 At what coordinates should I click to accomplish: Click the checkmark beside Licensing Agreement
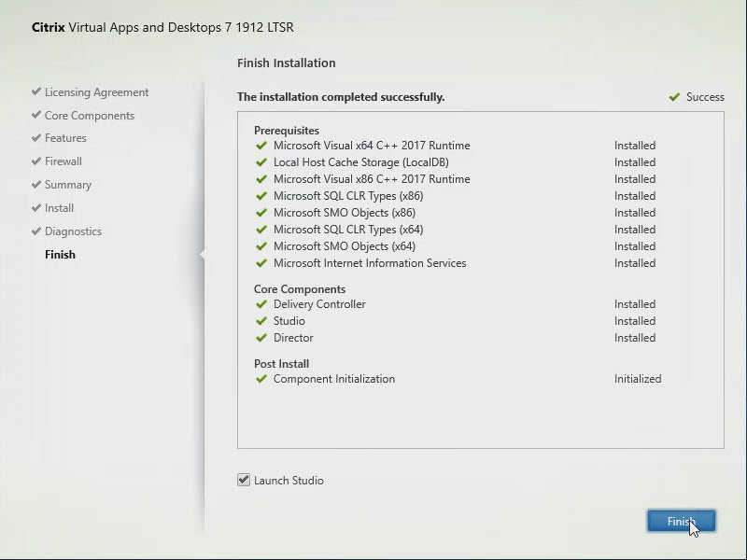point(36,91)
